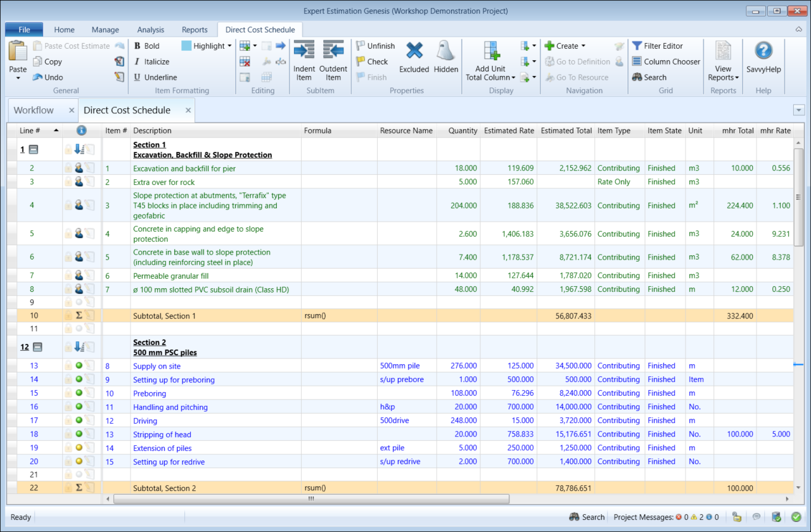Toggle Underline item formatting

pyautogui.click(x=155, y=77)
